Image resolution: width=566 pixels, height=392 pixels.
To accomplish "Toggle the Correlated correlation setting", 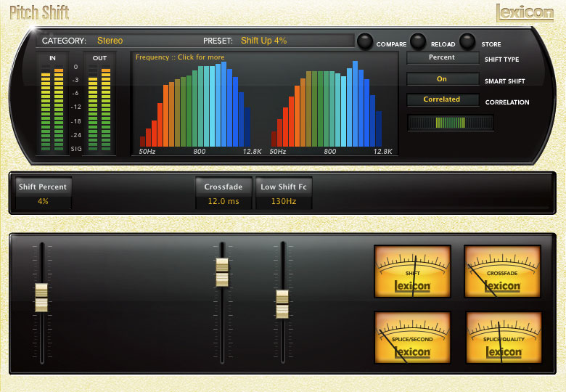I will [443, 99].
